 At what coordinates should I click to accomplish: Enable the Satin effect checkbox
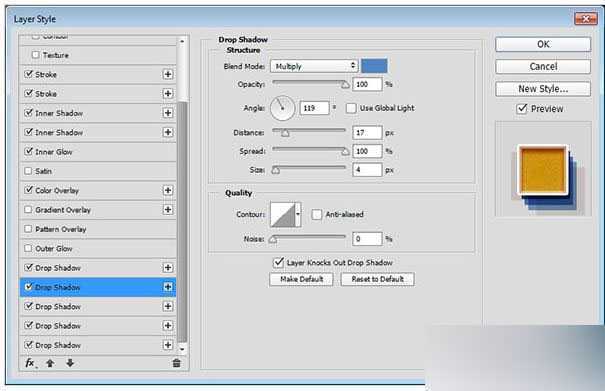tap(28, 171)
